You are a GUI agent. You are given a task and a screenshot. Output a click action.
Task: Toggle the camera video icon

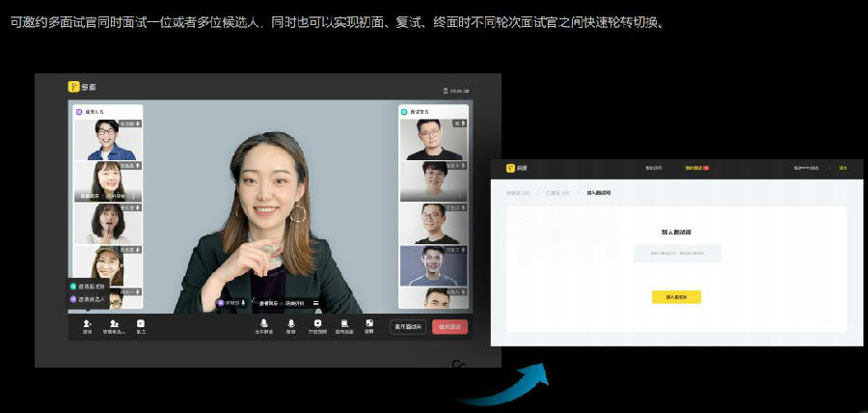coord(317,325)
